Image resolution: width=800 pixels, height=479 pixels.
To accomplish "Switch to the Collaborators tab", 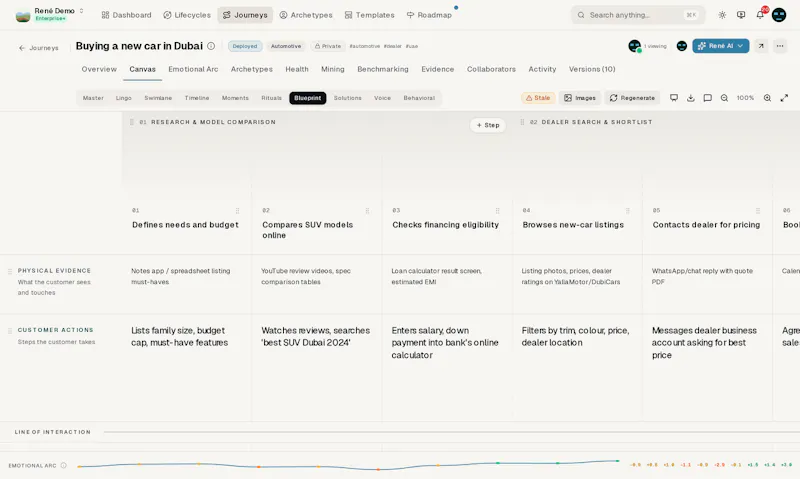I will click(x=491, y=69).
